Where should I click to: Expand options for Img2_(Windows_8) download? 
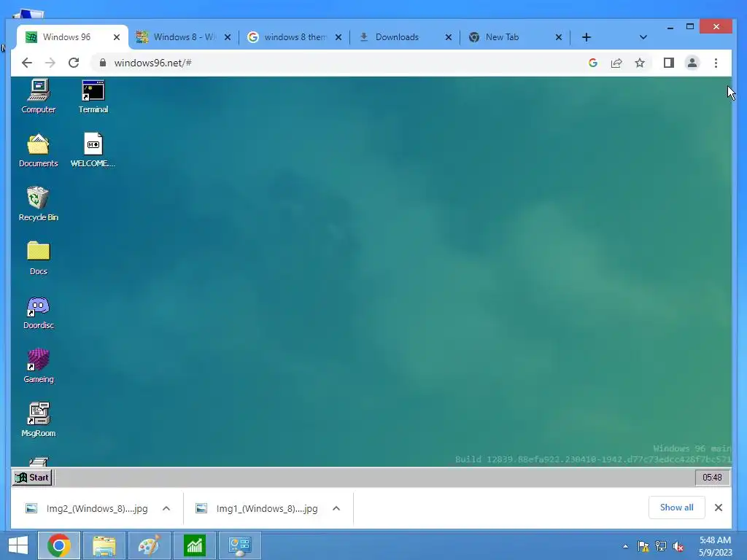(x=166, y=508)
